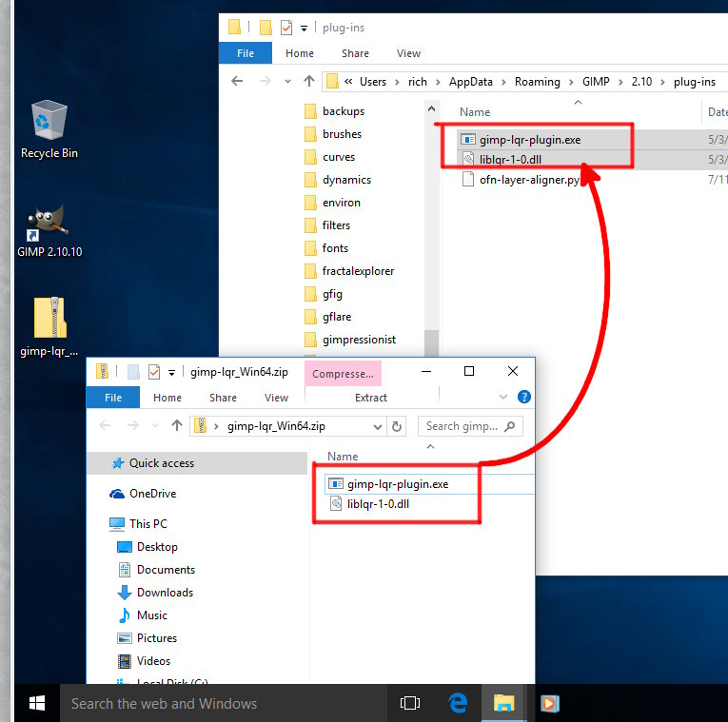Click File Explorer taskbar icon

504,703
